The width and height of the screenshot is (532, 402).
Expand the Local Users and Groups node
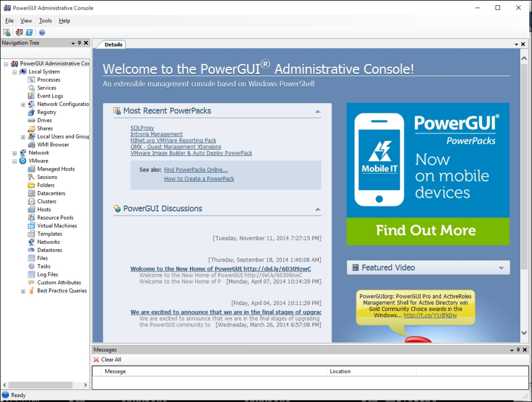click(23, 137)
